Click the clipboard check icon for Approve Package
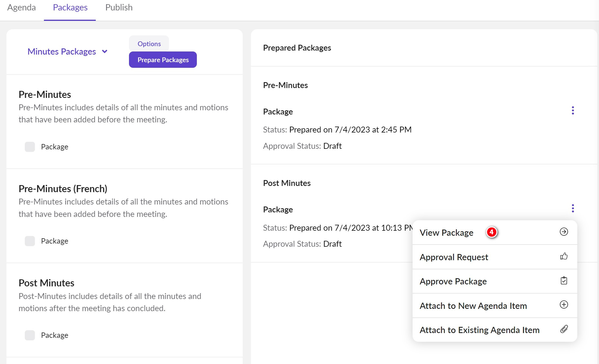Screen dimensions: 599x364 564,281
